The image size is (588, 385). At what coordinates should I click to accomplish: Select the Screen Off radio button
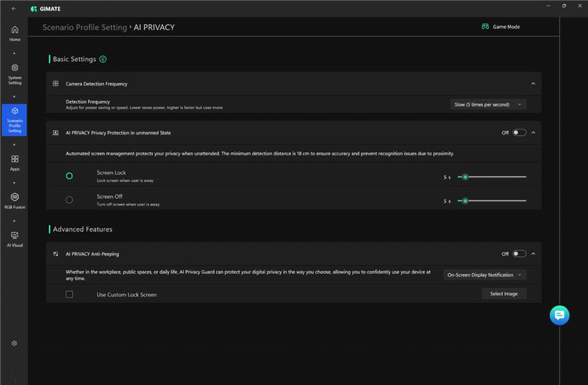pos(69,199)
